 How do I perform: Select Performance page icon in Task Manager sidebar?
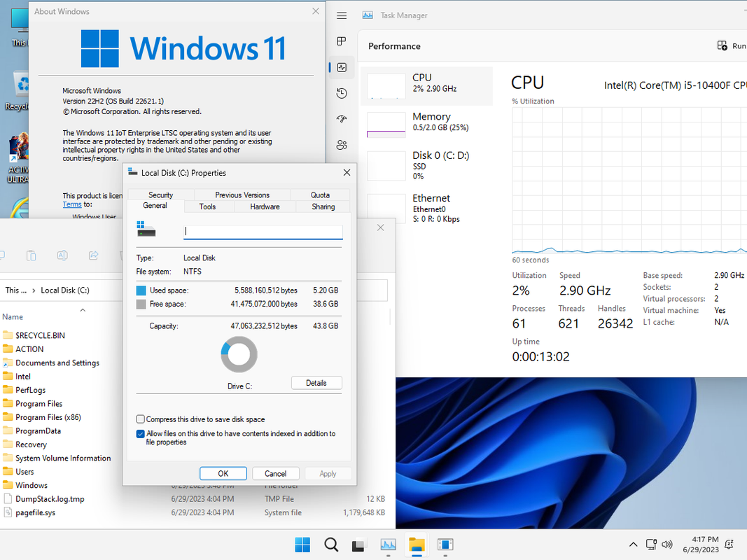tap(342, 68)
